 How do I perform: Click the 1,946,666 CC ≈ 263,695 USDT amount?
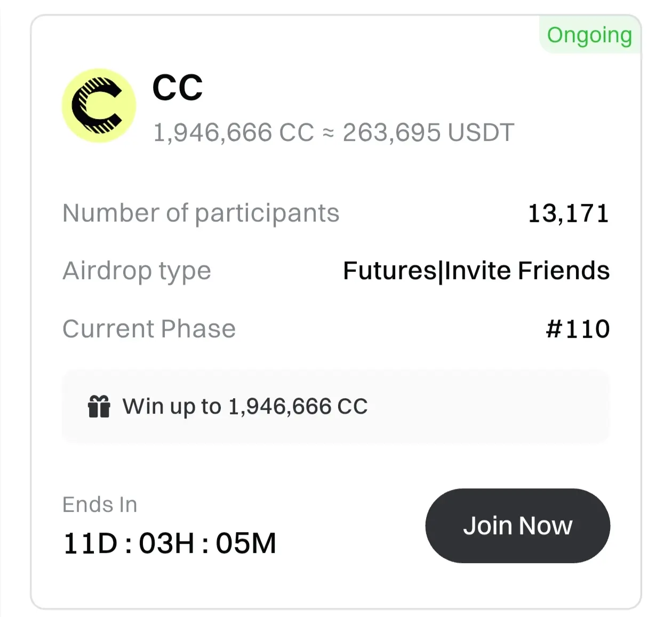334,132
